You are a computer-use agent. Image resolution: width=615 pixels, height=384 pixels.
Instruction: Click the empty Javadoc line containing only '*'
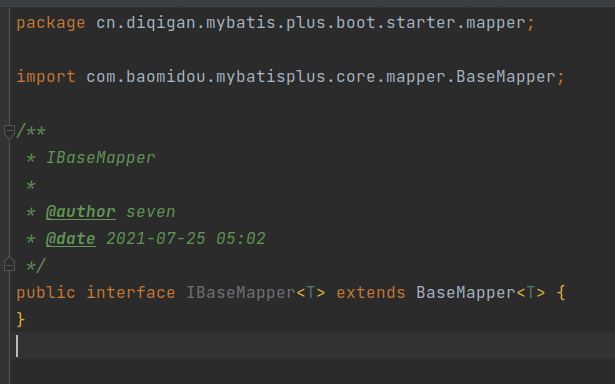[31, 185]
